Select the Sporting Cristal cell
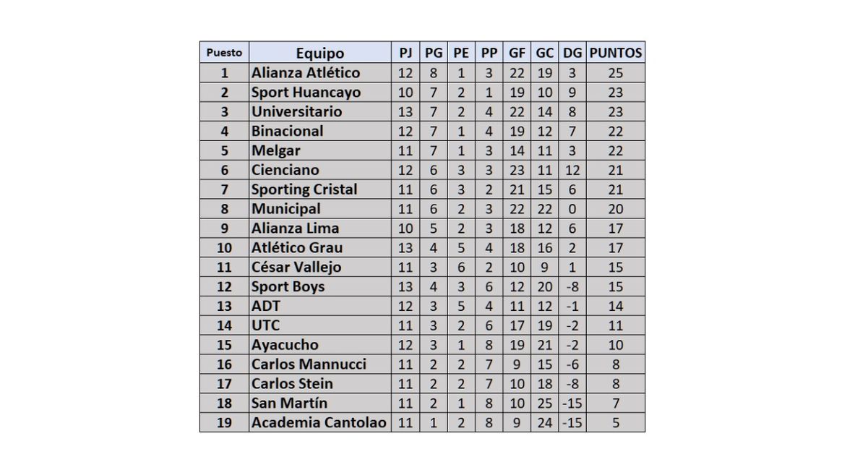 [x=304, y=189]
